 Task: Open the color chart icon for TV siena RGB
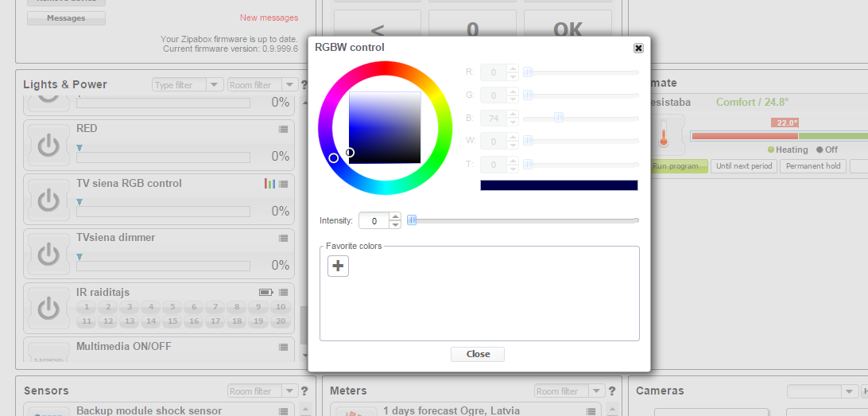(x=269, y=184)
